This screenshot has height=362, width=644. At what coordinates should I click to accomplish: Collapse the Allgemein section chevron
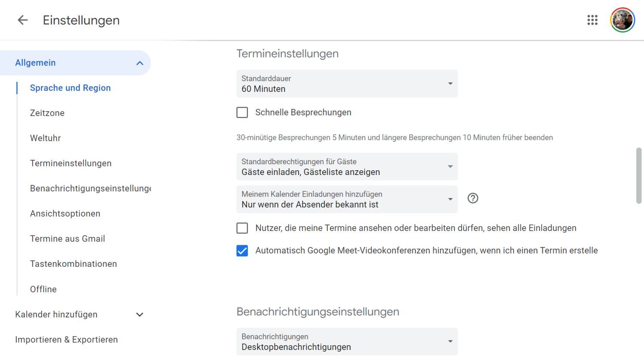[140, 63]
